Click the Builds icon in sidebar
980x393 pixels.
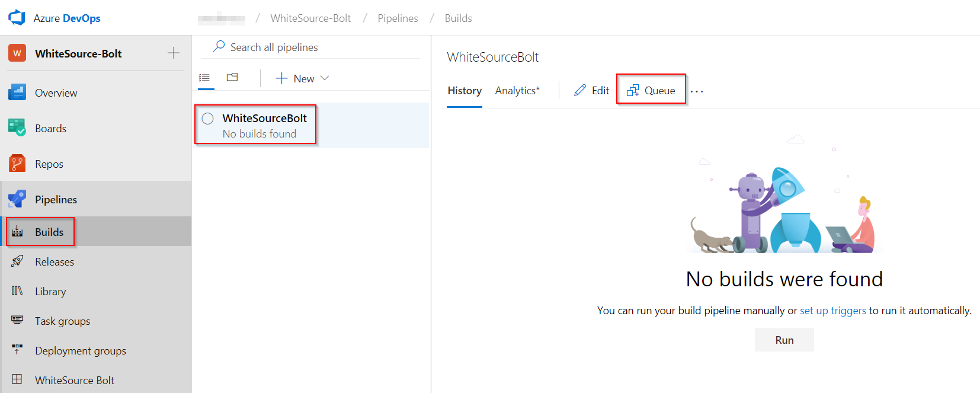(17, 232)
